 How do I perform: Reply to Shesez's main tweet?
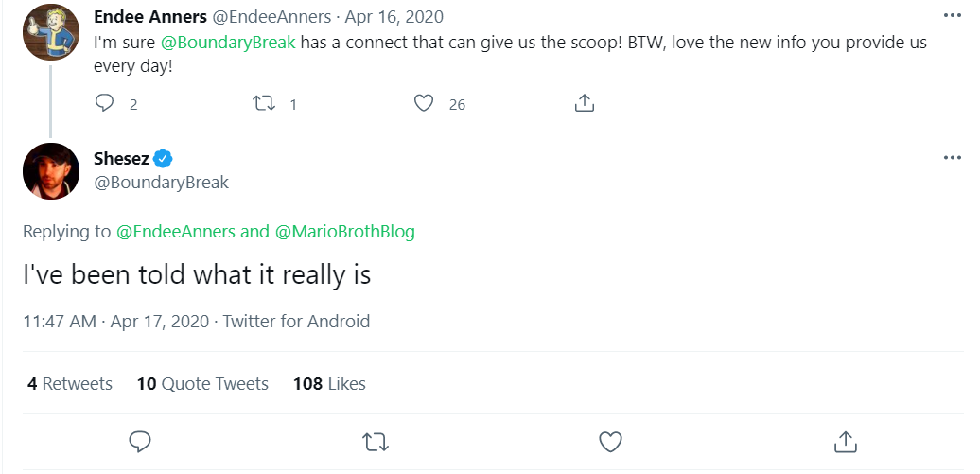pyautogui.click(x=139, y=442)
